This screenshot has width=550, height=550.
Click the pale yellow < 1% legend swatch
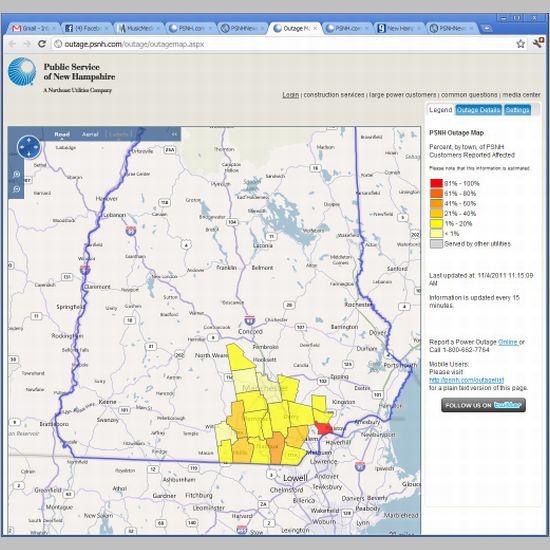tap(436, 234)
